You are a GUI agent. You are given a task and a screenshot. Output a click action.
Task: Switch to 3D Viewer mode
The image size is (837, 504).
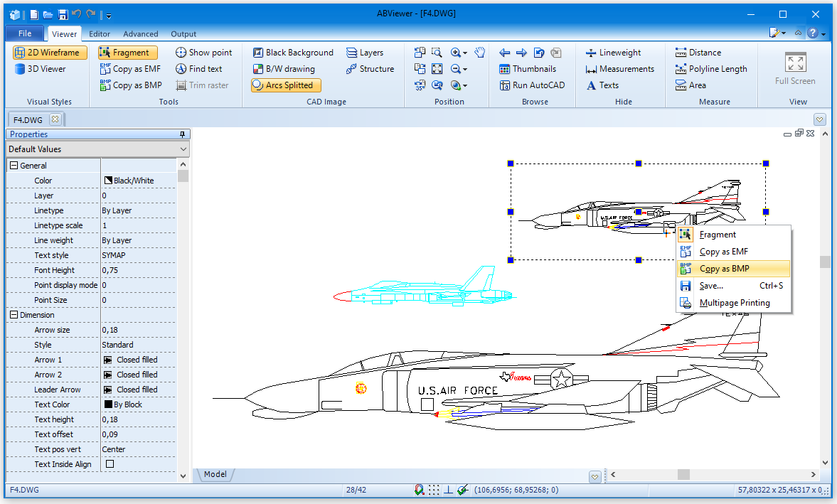pos(40,69)
